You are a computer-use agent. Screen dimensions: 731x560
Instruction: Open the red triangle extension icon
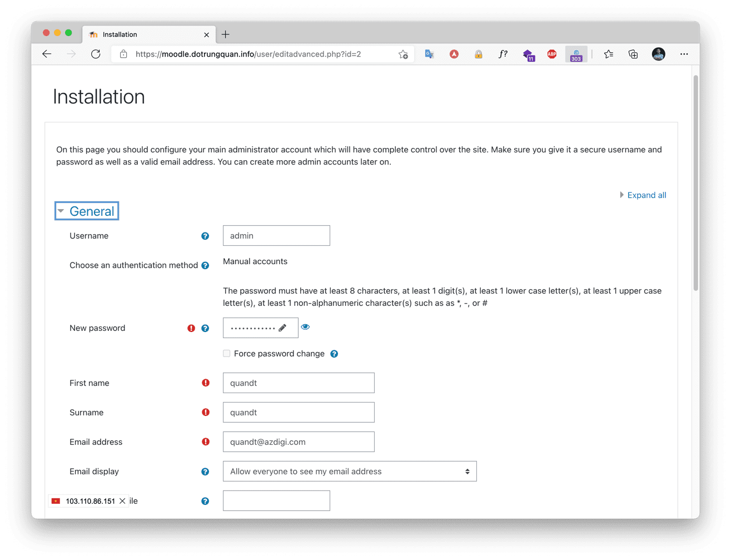[454, 54]
